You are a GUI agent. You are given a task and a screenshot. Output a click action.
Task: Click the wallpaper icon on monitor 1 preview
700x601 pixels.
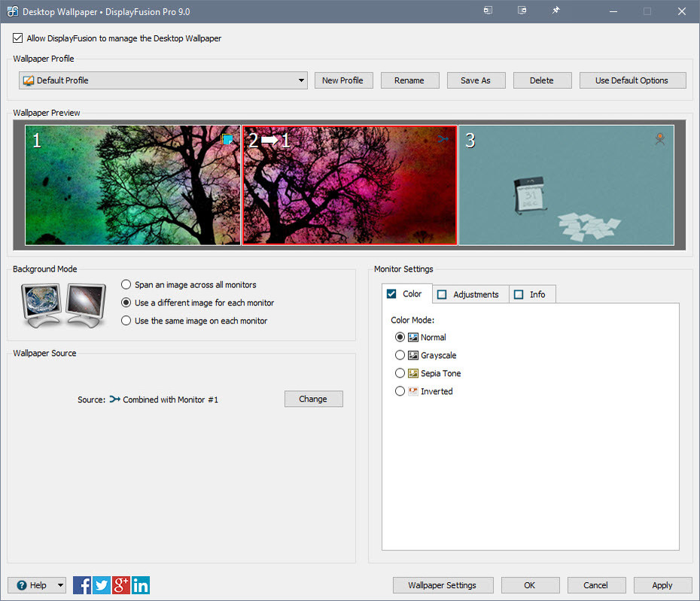227,139
